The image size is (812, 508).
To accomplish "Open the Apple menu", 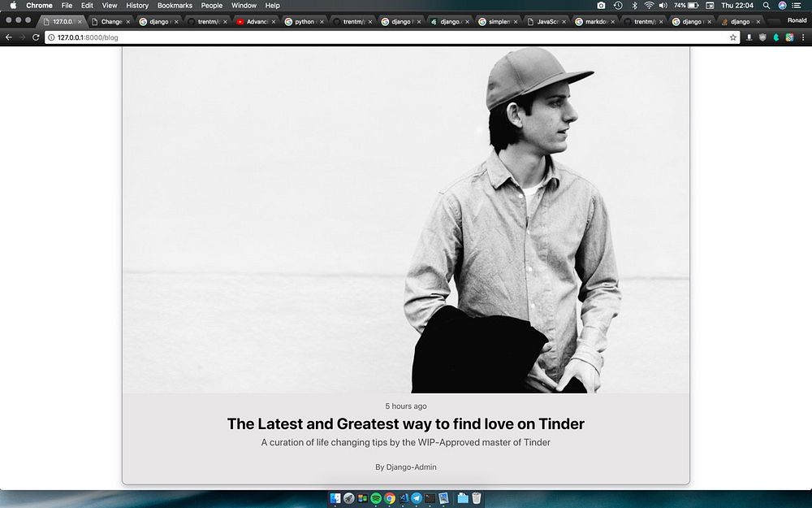I will (x=14, y=5).
